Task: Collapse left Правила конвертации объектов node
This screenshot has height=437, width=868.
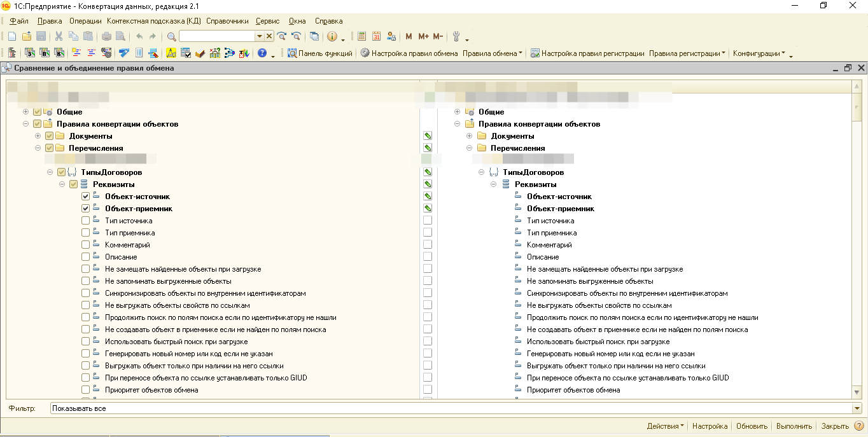Action: (25, 124)
